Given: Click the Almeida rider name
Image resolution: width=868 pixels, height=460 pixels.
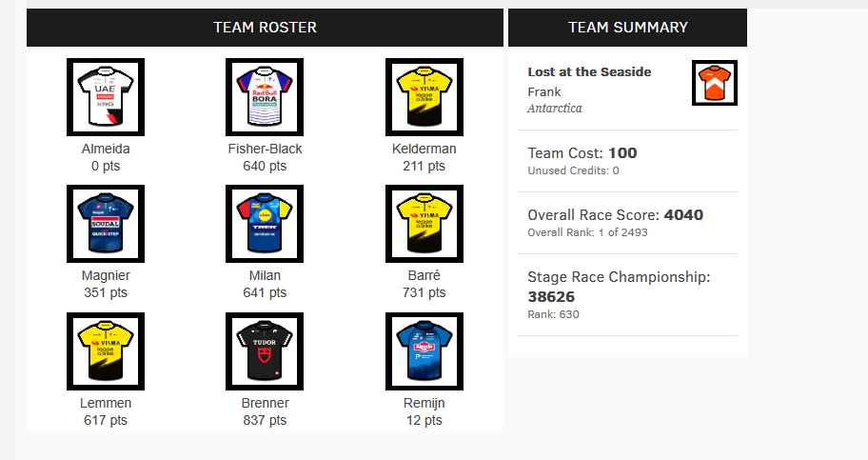Looking at the screenshot, I should (106, 149).
